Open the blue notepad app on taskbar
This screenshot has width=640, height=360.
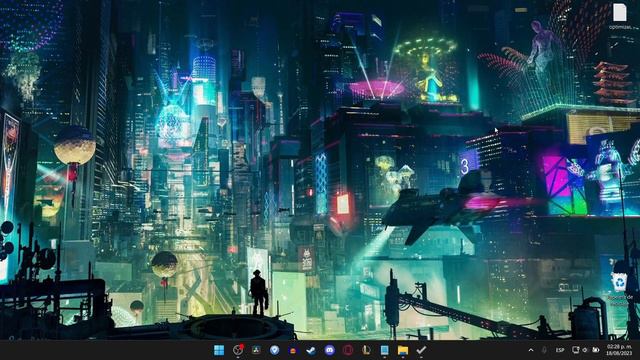point(384,350)
